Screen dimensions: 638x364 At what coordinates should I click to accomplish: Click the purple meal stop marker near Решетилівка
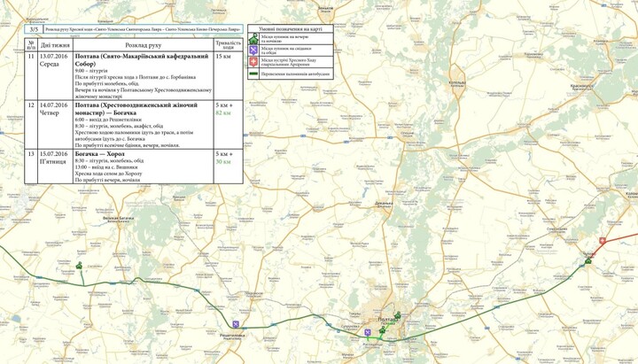click(236, 323)
